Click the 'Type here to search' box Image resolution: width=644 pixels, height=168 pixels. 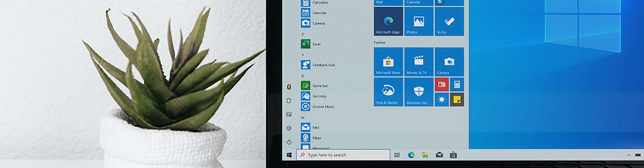(x=343, y=155)
